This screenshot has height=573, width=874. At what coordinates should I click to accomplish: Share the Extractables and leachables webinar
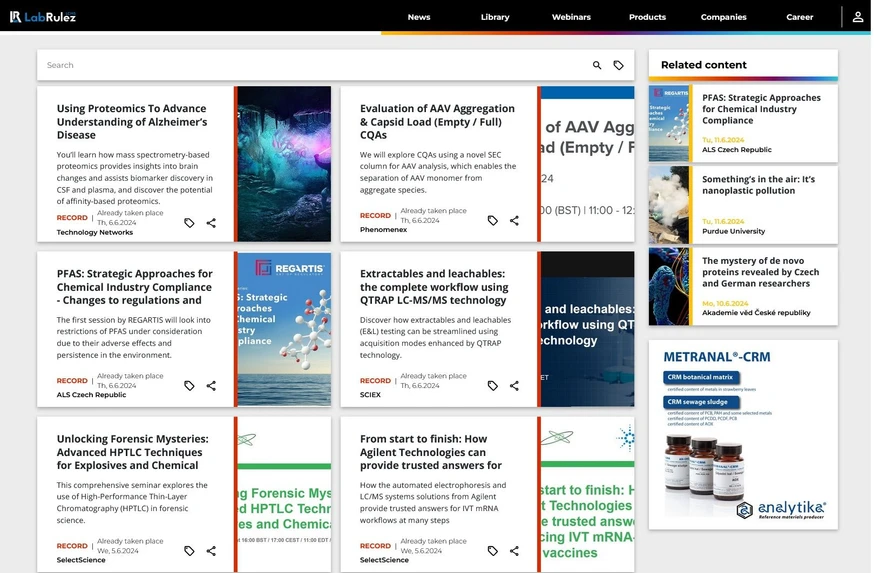[514, 386]
